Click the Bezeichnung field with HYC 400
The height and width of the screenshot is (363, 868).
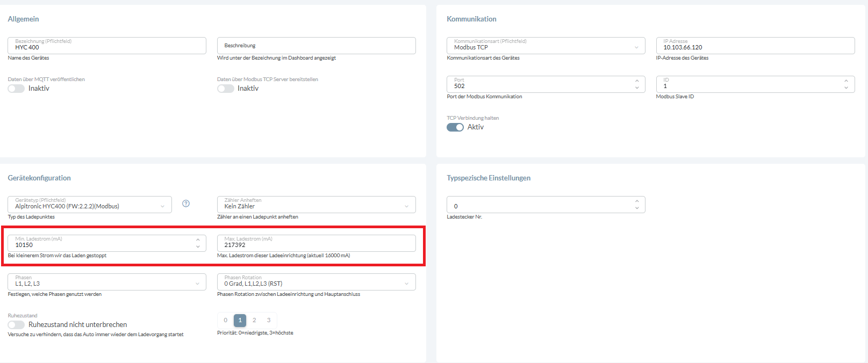click(x=106, y=46)
